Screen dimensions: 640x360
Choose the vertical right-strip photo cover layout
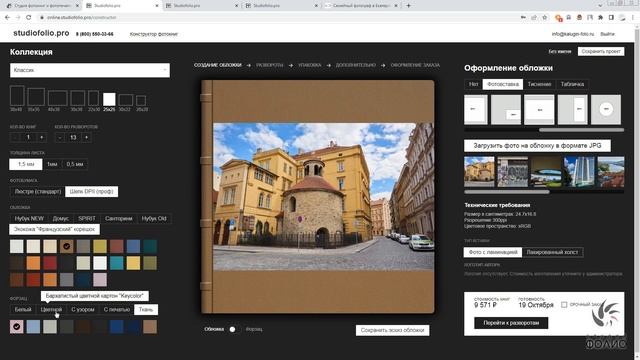(572, 109)
